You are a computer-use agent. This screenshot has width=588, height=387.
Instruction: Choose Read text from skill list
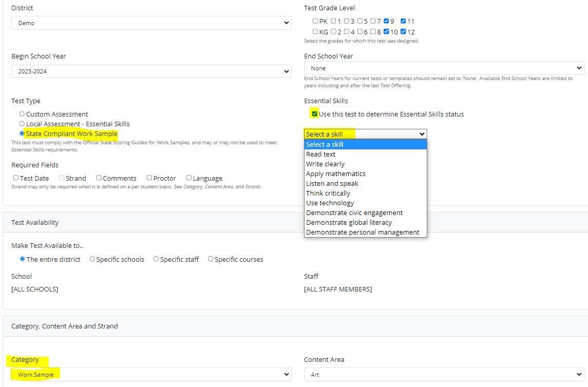coord(321,154)
